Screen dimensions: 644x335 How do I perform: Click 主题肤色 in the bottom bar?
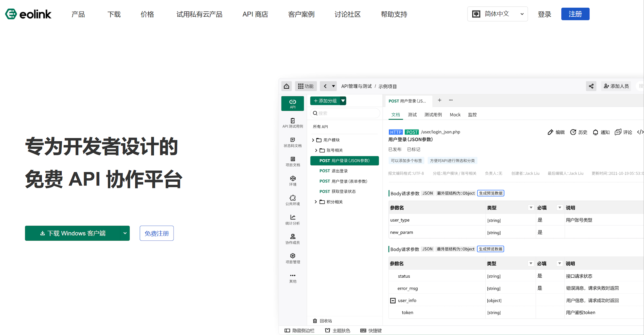338,331
